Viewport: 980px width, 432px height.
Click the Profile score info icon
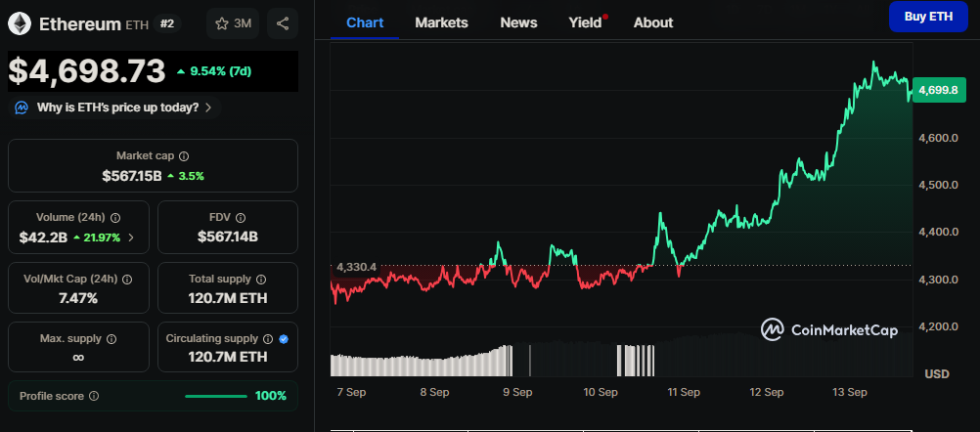coord(94,396)
